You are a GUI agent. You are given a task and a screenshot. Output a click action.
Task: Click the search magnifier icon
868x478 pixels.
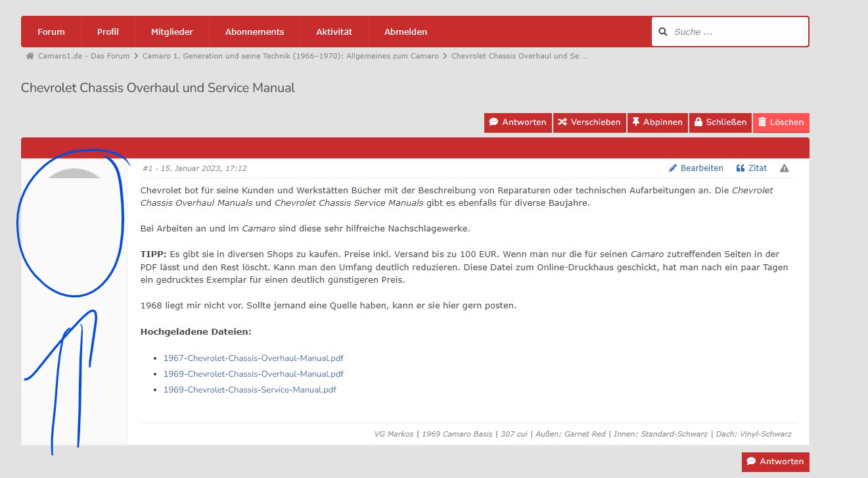tap(663, 32)
